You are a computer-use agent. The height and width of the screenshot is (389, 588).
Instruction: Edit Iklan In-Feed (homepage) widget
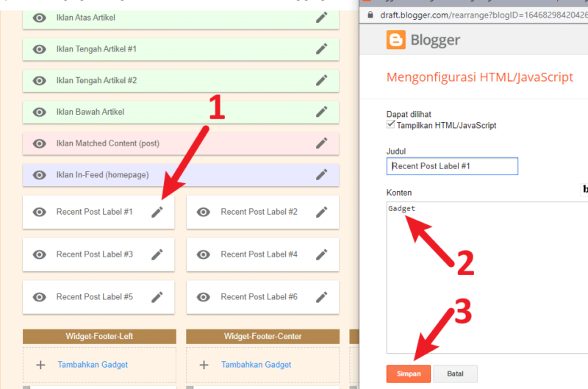(x=321, y=175)
